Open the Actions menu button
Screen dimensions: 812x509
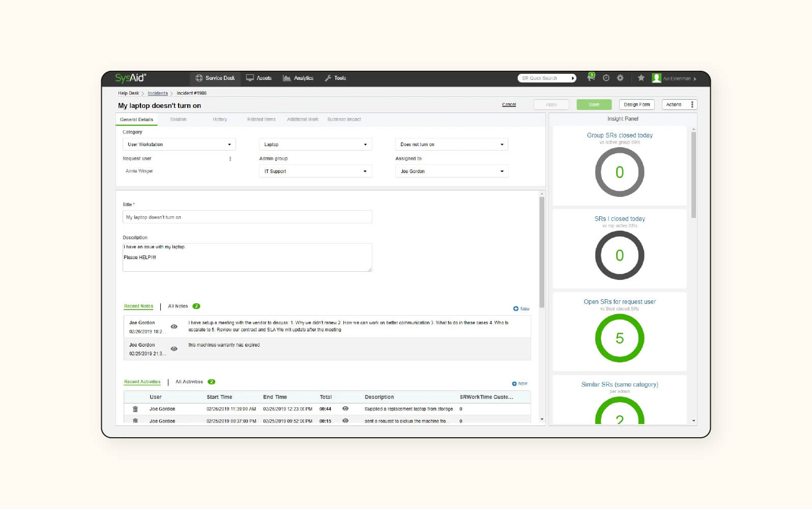(679, 104)
